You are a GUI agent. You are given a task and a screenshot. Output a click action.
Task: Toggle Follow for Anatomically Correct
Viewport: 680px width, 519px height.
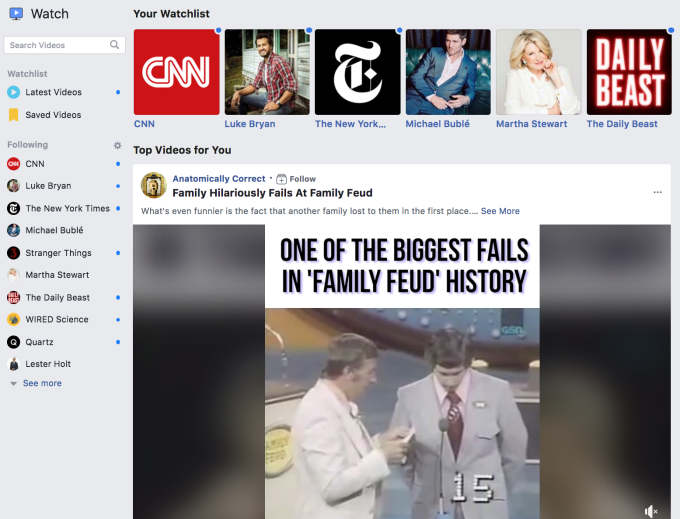point(296,179)
